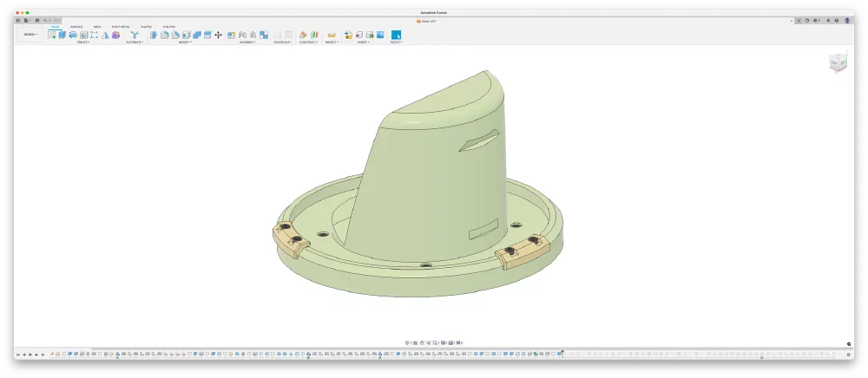Switch to the Sheet Metal tab
This screenshot has width=868, height=378.
[121, 27]
